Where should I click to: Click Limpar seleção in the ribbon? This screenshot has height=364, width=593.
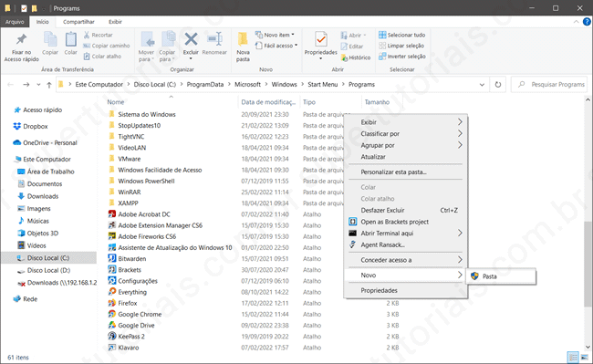401,46
